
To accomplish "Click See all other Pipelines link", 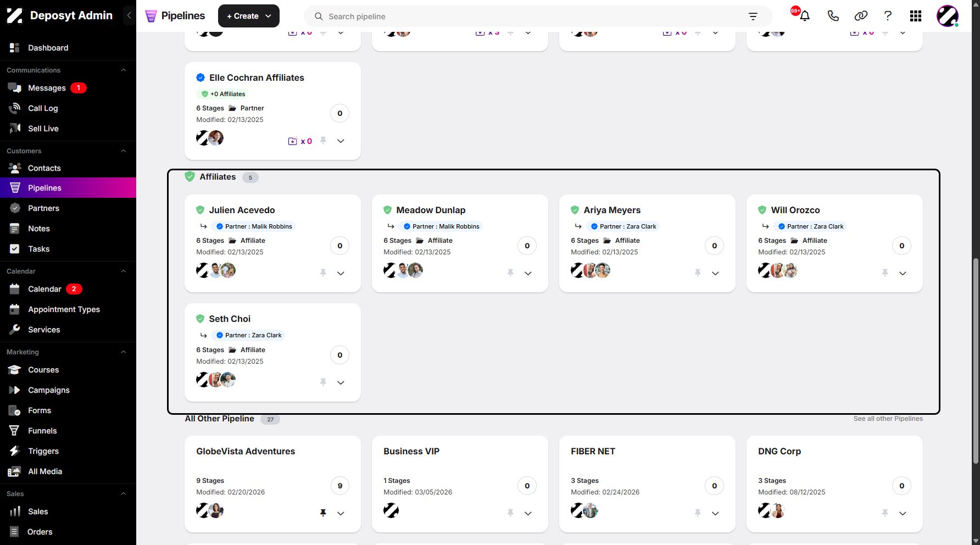I will pyautogui.click(x=888, y=419).
